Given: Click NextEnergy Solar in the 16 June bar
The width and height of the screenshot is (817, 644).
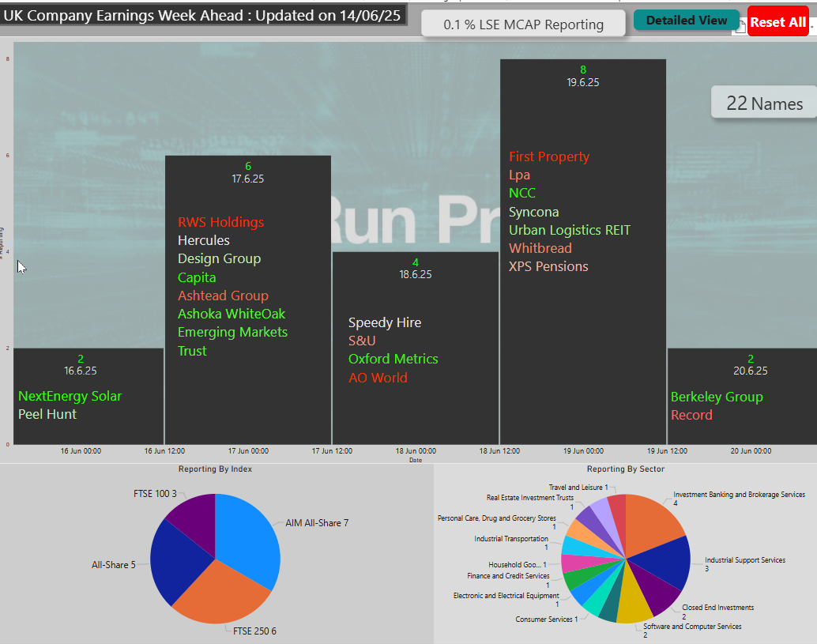Looking at the screenshot, I should (x=70, y=396).
